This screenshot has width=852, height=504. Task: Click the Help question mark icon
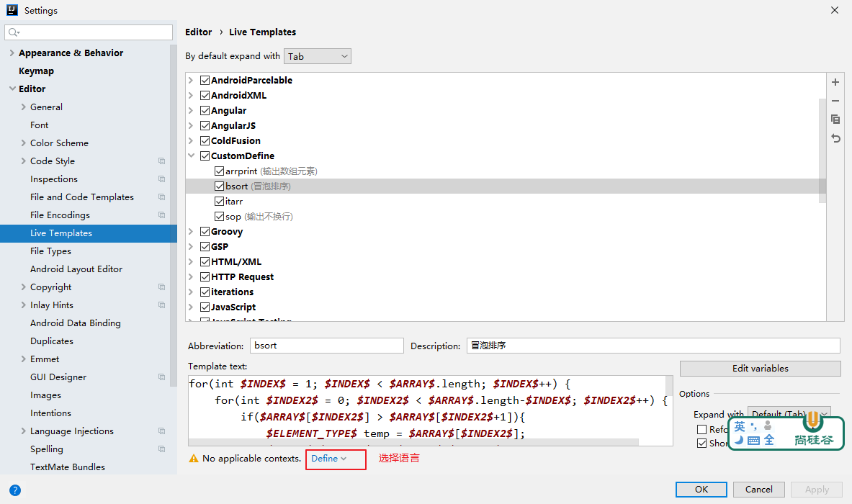pos(14,490)
